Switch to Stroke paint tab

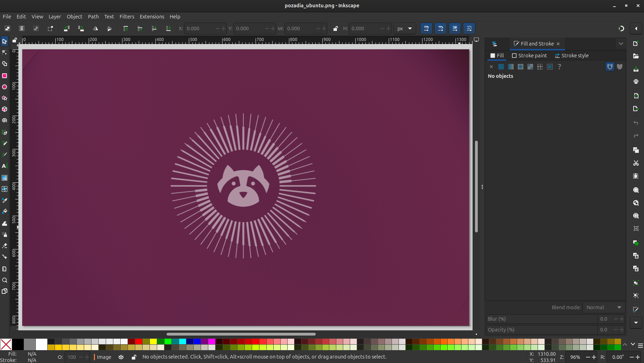pyautogui.click(x=529, y=56)
